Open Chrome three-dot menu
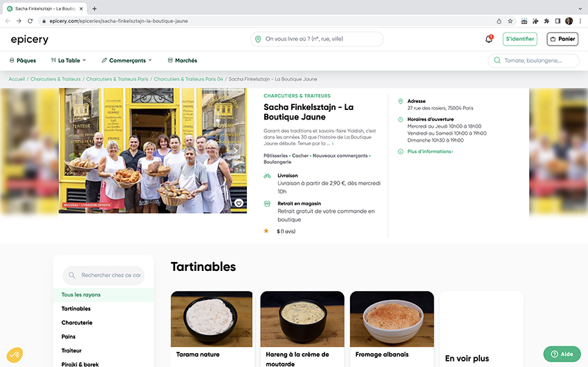Image resolution: width=588 pixels, height=367 pixels. coord(580,21)
